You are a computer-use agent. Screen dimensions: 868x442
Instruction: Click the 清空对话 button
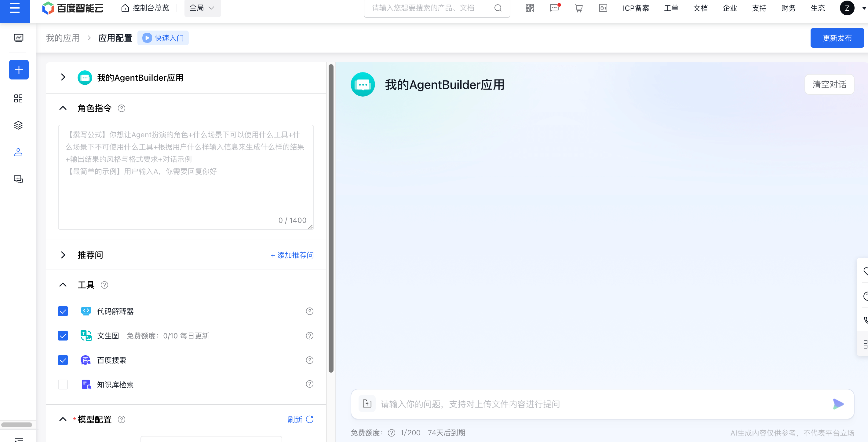829,84
